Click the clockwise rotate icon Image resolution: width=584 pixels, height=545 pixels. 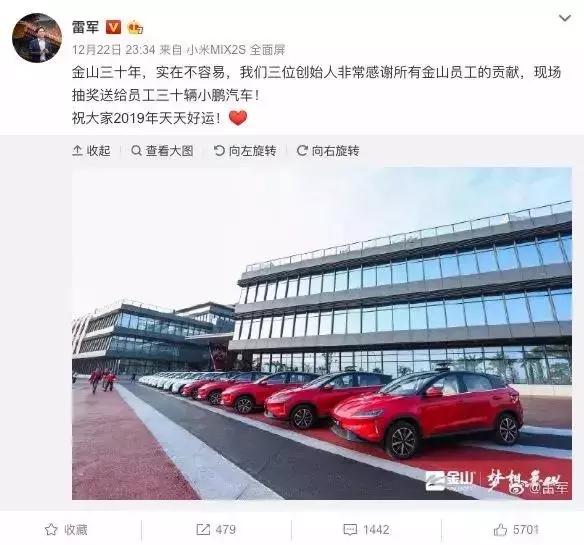click(x=302, y=151)
